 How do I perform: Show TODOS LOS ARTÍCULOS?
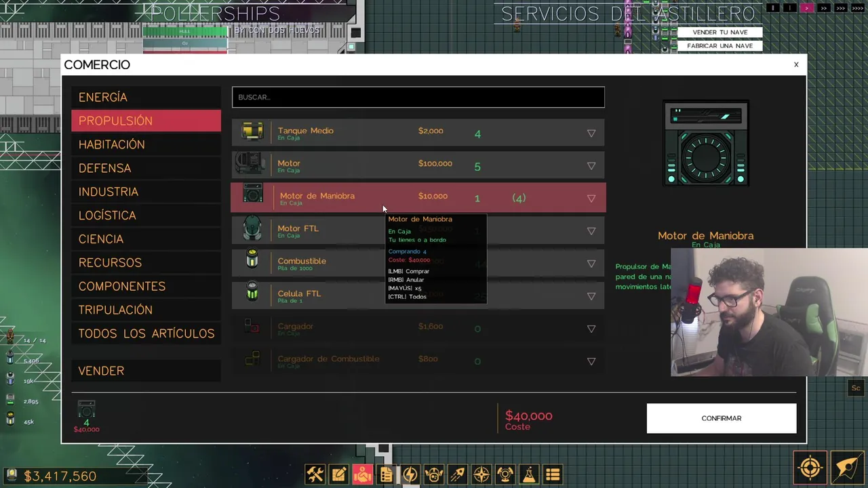pyautogui.click(x=146, y=333)
